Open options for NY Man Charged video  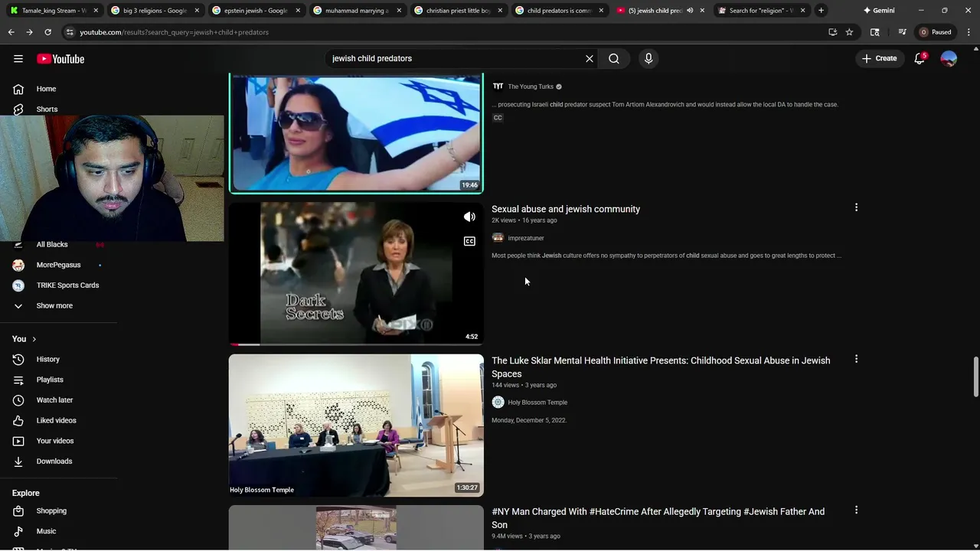pos(856,510)
